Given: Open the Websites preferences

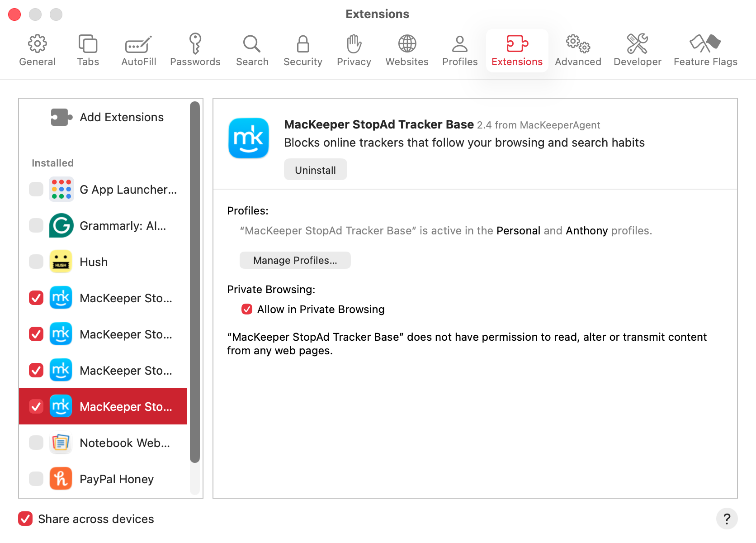Looking at the screenshot, I should pos(406,50).
